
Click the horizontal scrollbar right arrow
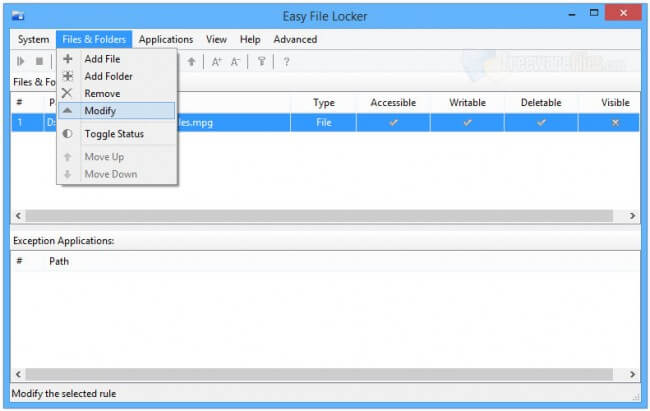pos(632,216)
